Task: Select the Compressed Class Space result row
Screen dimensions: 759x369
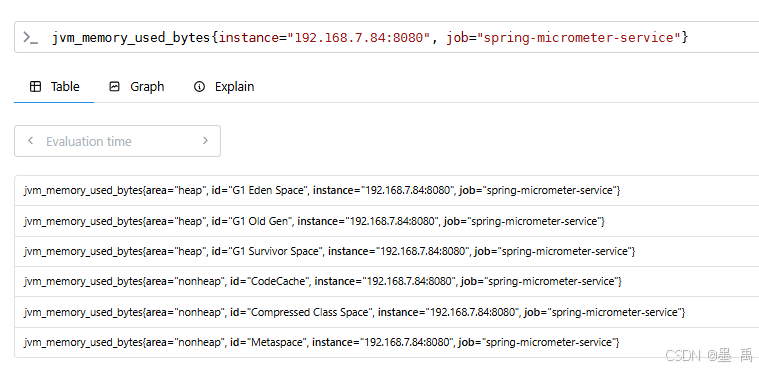Action: 387,312
